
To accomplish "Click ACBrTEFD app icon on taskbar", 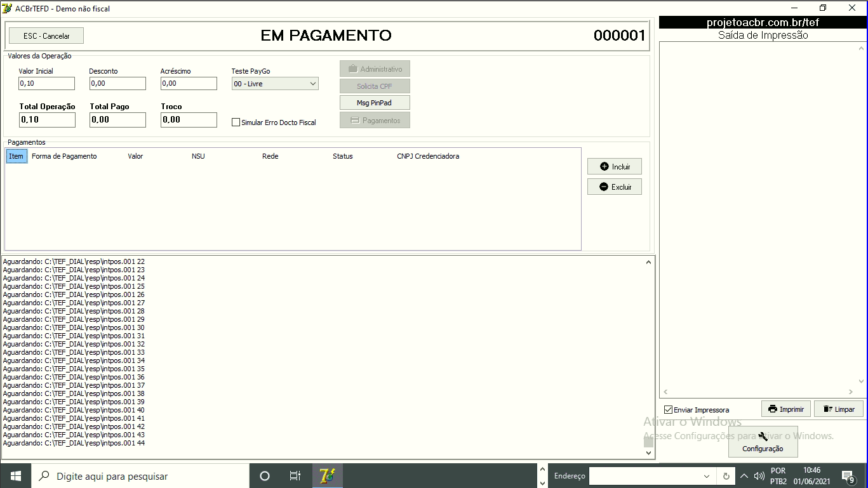I will (327, 476).
